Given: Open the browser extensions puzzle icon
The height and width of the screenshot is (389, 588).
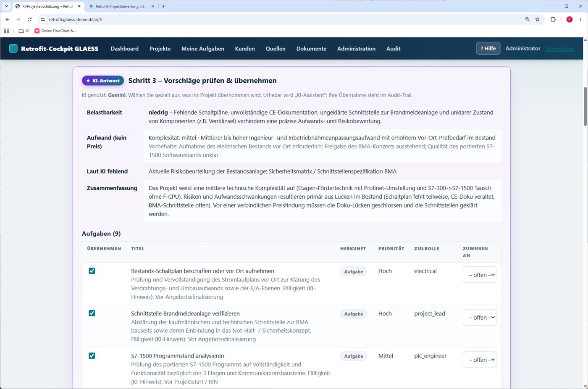Looking at the screenshot, I should point(553,19).
